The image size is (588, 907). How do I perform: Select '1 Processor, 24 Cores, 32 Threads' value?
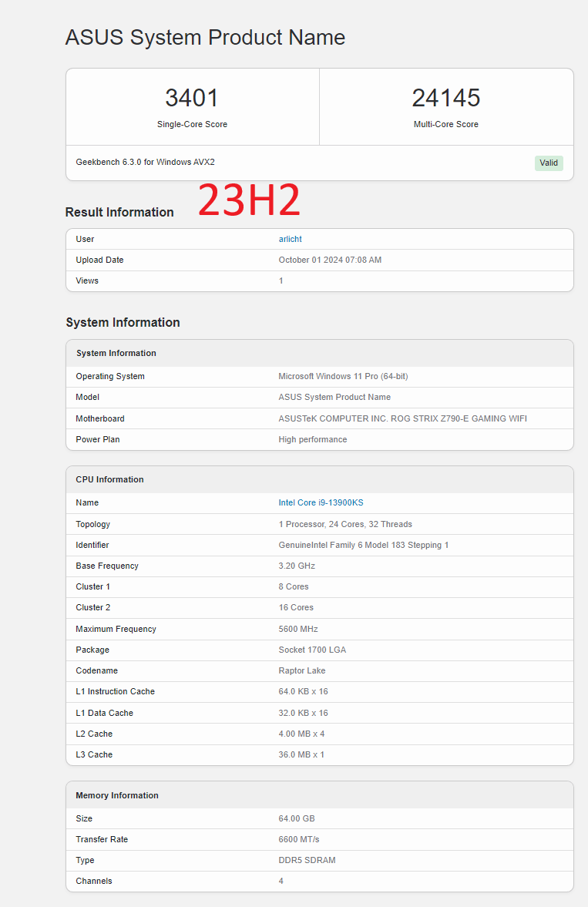pyautogui.click(x=345, y=524)
